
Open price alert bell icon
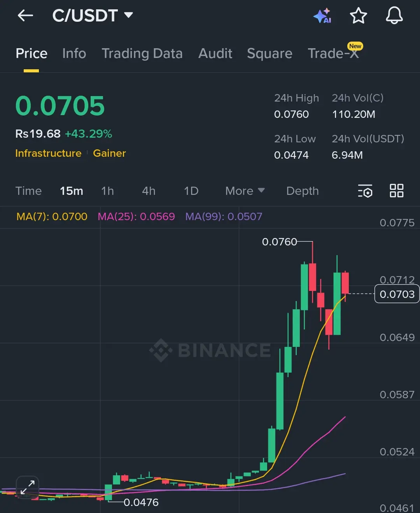coord(394,16)
